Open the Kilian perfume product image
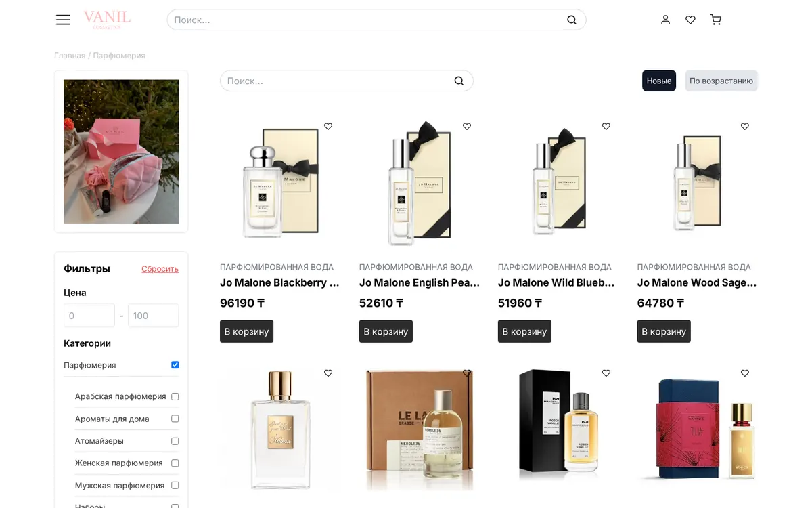This screenshot has height=508, width=812. tap(281, 429)
